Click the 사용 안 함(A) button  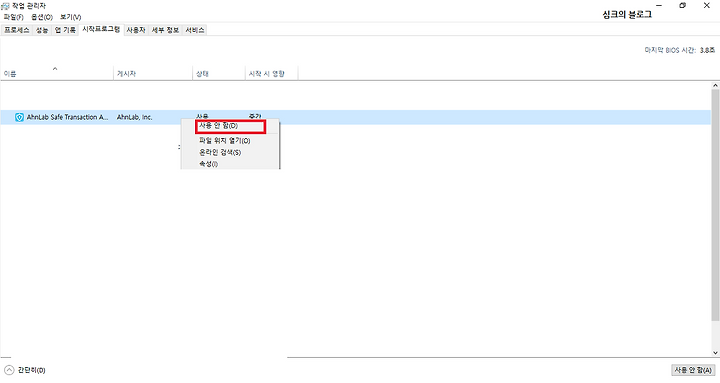coord(693,370)
